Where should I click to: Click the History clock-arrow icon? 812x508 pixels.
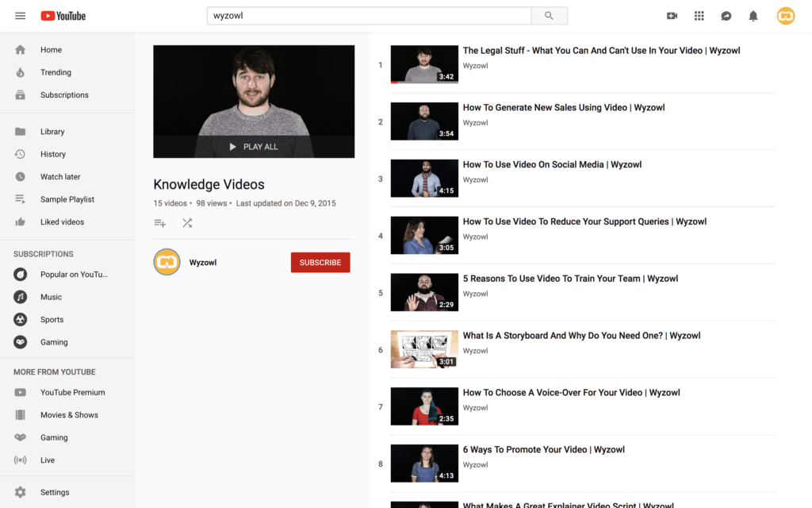click(x=20, y=154)
